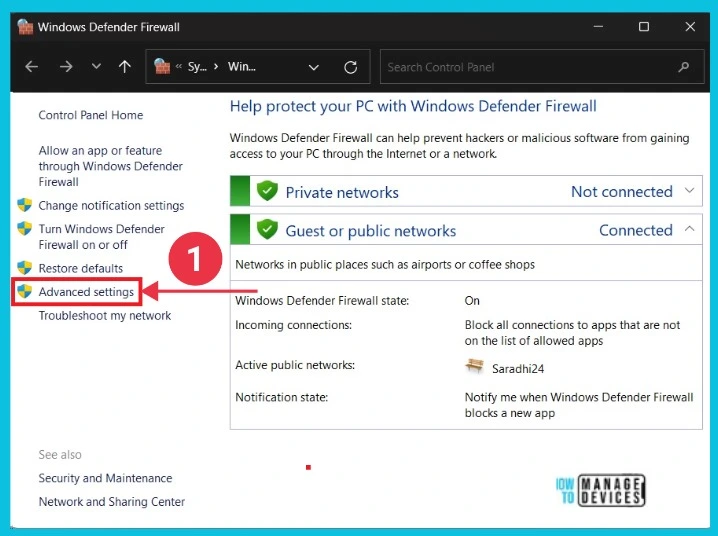The height and width of the screenshot is (536, 718).
Task: Click the 'Active public networks:' label
Action: (295, 365)
